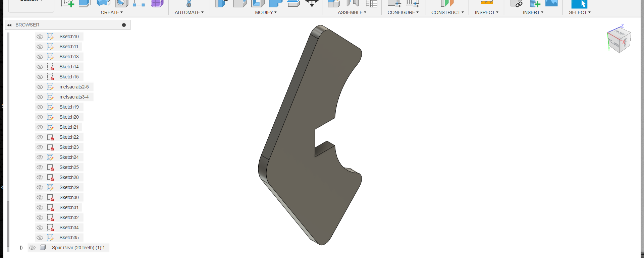The height and width of the screenshot is (258, 644).
Task: Open the SELECT dropdown menu
Action: click(580, 12)
